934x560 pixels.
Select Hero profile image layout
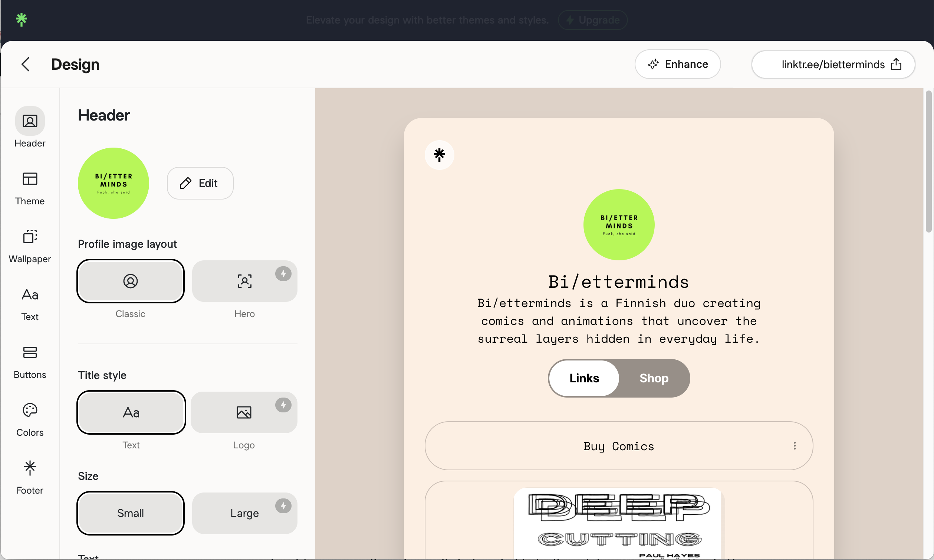click(x=244, y=281)
